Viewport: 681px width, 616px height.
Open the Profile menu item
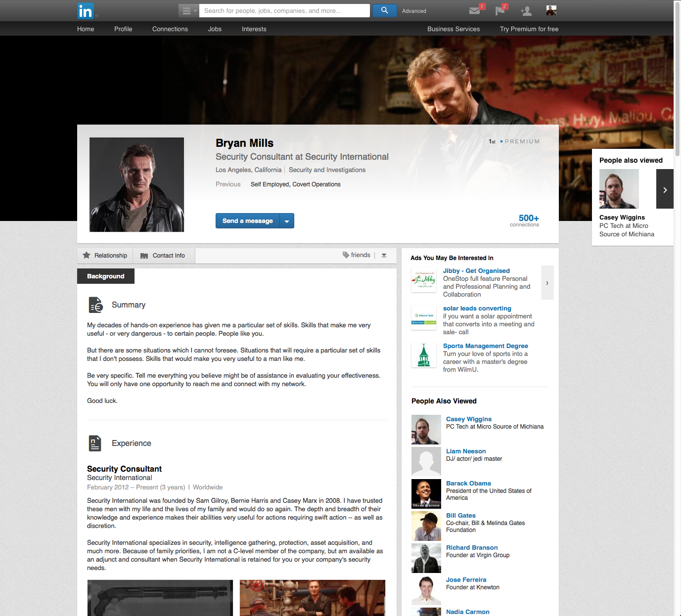pyautogui.click(x=123, y=29)
